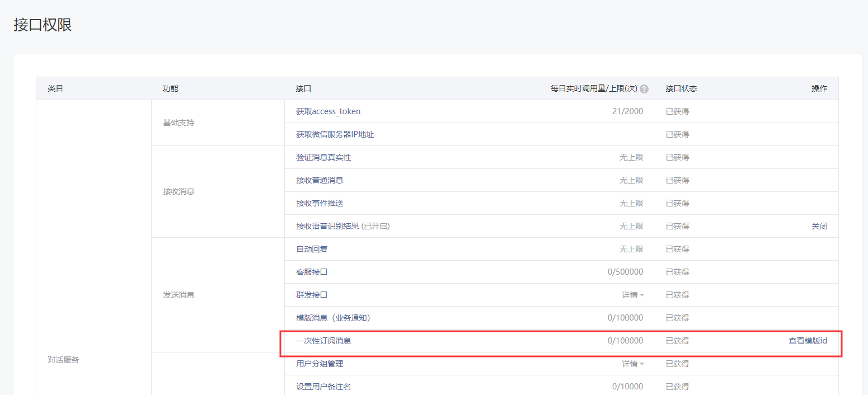
Task: Click the help icon beside 每日实时调用量/上限(次)
Action: 644,89
